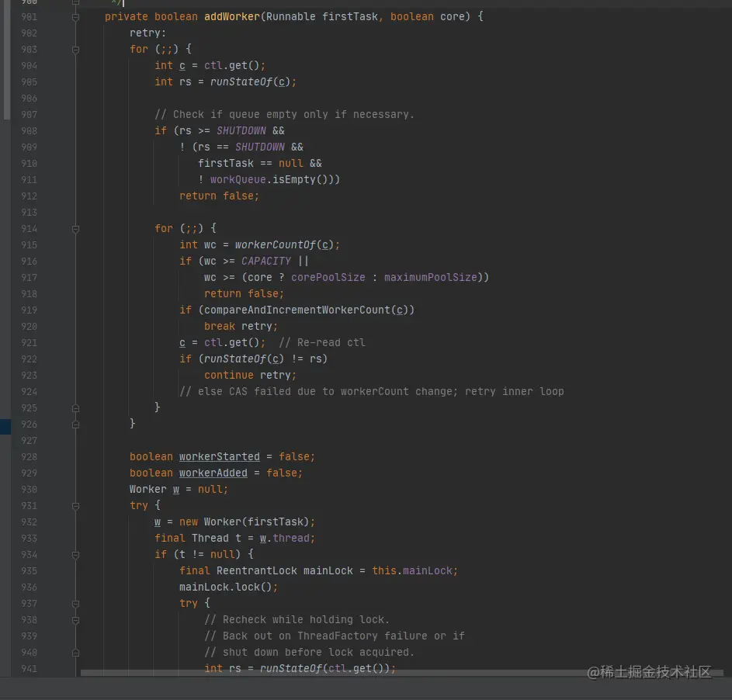
Task: Click the SHUTDOWN constant on line 909
Action: [x=260, y=147]
